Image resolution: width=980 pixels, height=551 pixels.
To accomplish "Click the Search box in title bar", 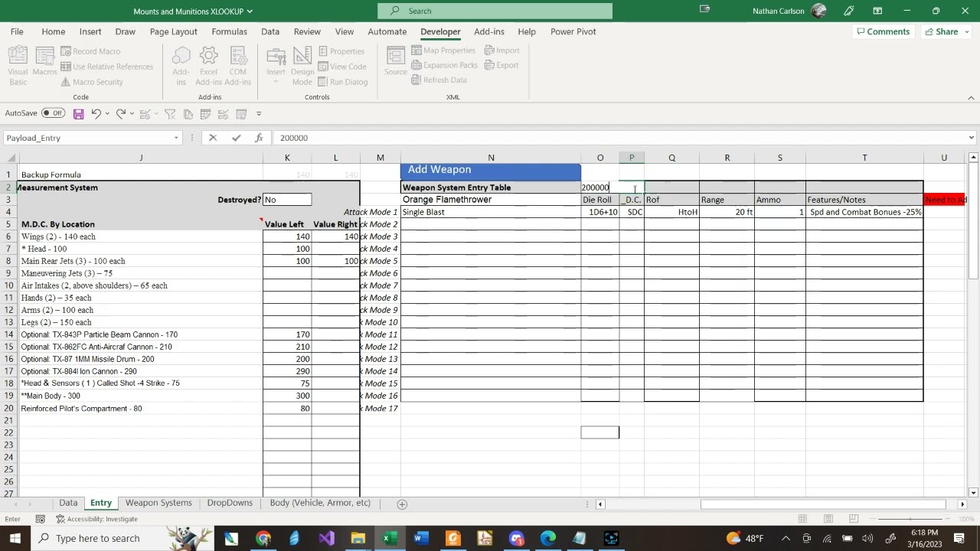I will 495,11.
